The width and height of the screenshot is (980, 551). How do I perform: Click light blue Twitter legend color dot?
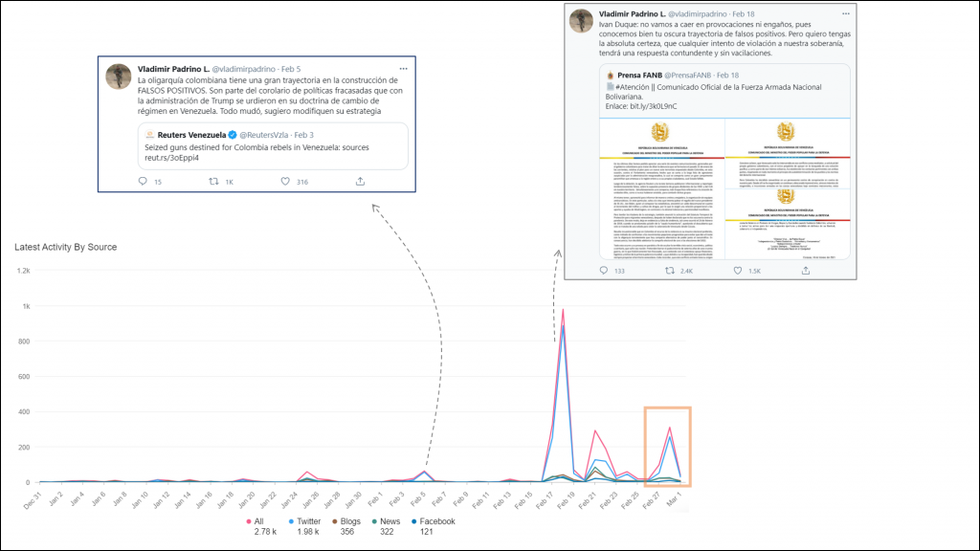tap(291, 521)
